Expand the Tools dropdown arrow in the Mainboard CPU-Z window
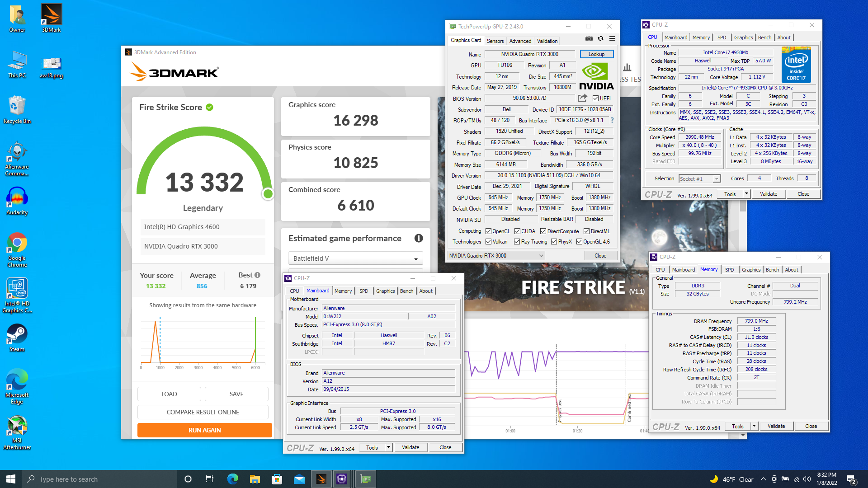 click(x=388, y=447)
